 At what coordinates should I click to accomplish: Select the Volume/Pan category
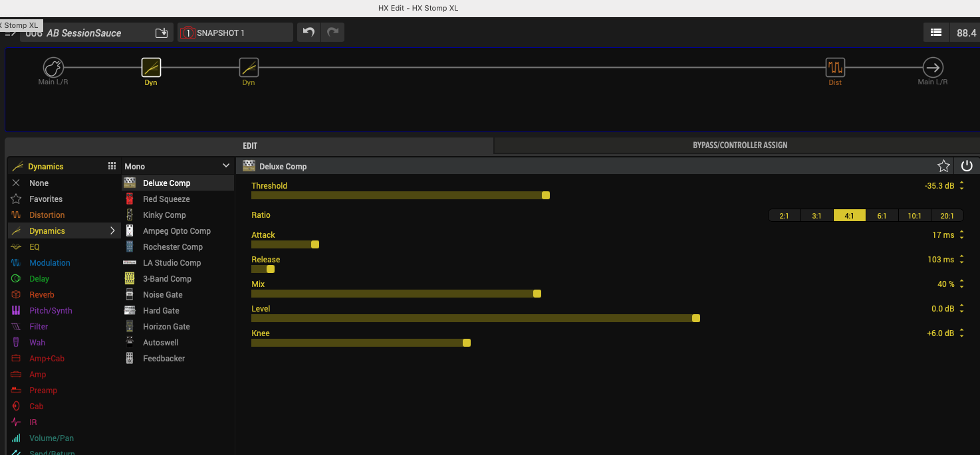(x=64, y=438)
